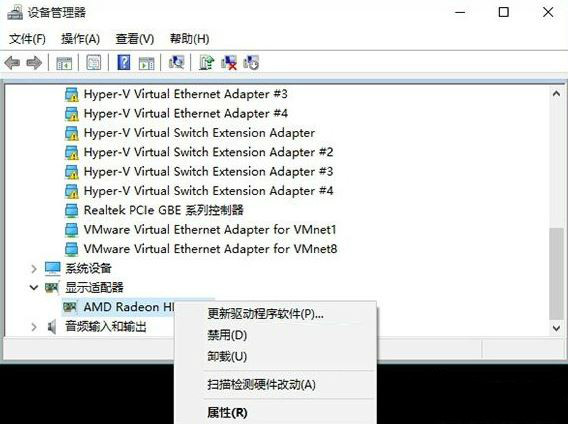
Task: Click the Back arrow in the toolbar
Action: pyautogui.click(x=12, y=63)
